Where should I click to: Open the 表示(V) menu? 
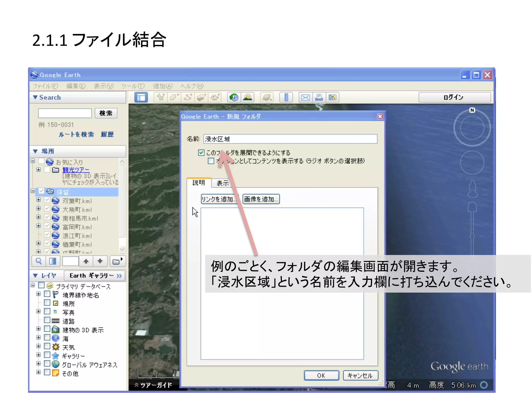104,86
